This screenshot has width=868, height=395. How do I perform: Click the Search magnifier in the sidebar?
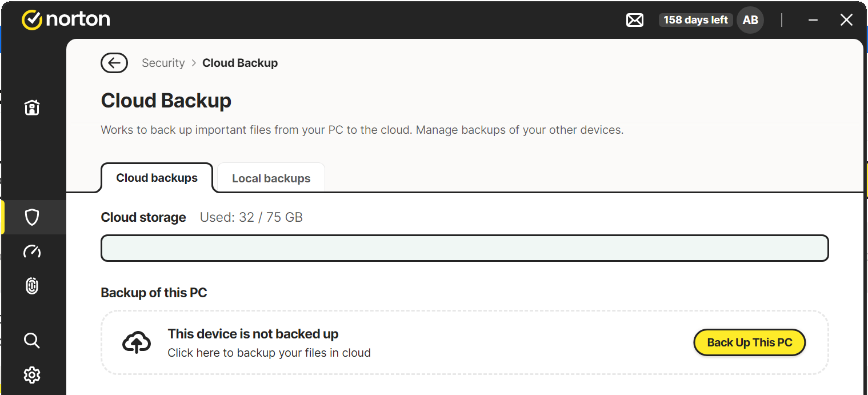tap(32, 341)
